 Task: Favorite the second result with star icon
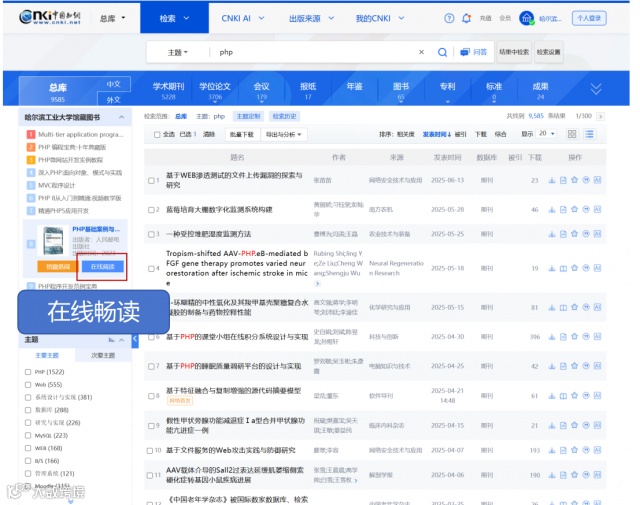click(x=574, y=209)
